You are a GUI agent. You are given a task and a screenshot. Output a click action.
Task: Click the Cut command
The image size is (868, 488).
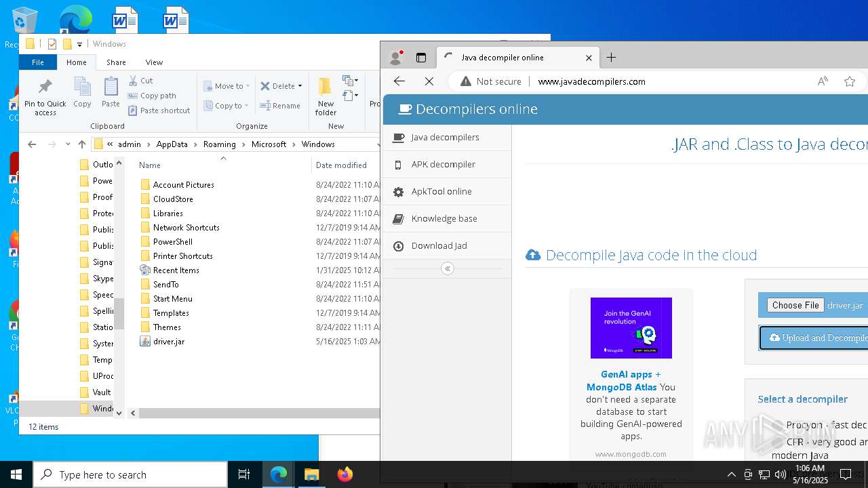pos(140,81)
